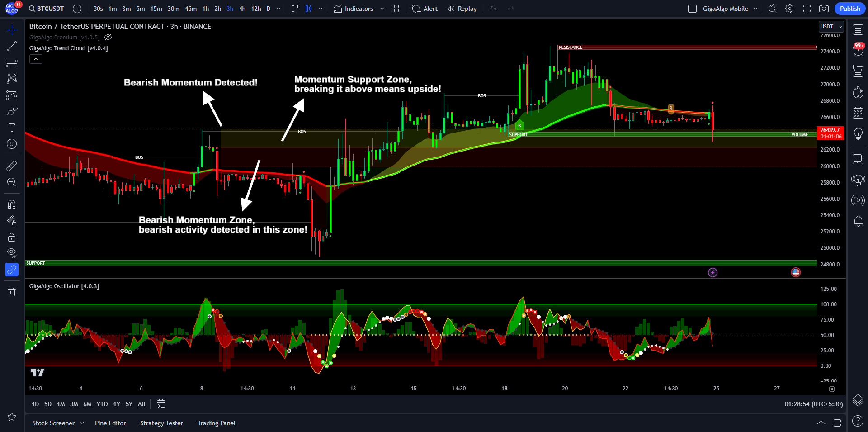Open the quick search icon
This screenshot has height=432, width=868.
(x=772, y=9)
